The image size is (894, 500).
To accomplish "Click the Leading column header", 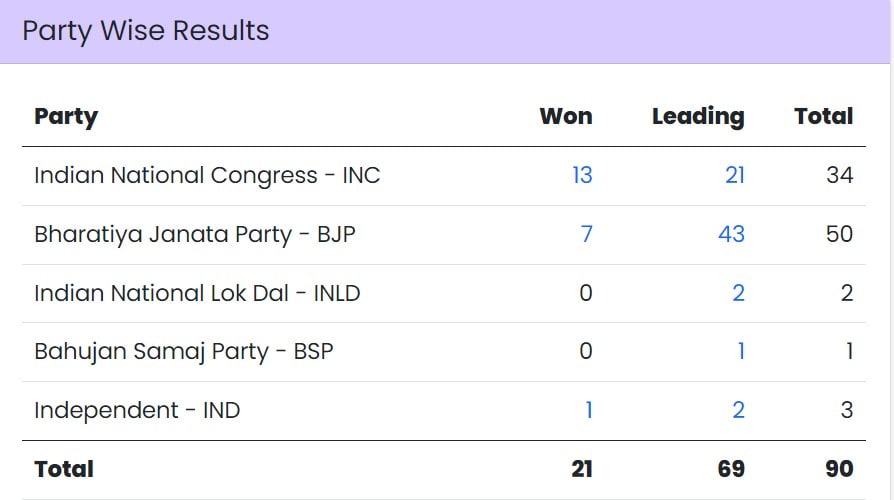I will (x=698, y=117).
